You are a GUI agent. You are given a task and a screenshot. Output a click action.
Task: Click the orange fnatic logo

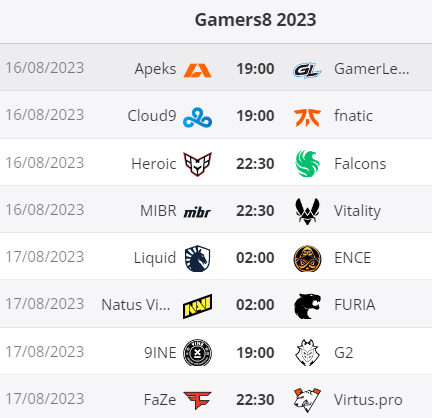[x=307, y=118]
